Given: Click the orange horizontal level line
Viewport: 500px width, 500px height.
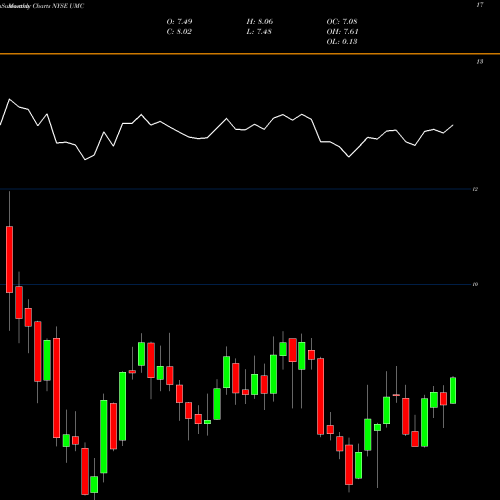Looking at the screenshot, I should (250, 53).
